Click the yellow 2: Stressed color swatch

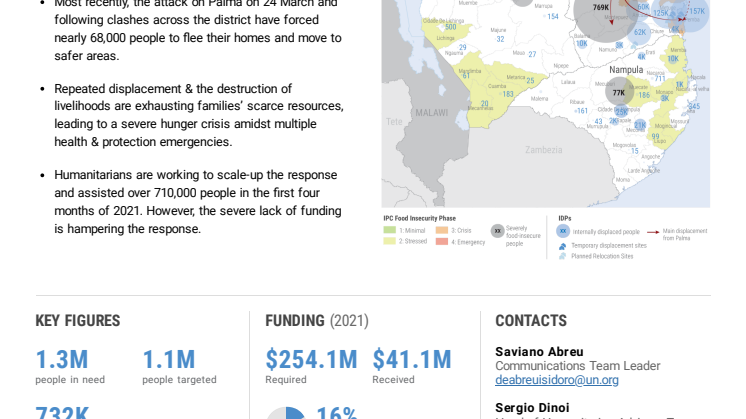[x=390, y=241]
